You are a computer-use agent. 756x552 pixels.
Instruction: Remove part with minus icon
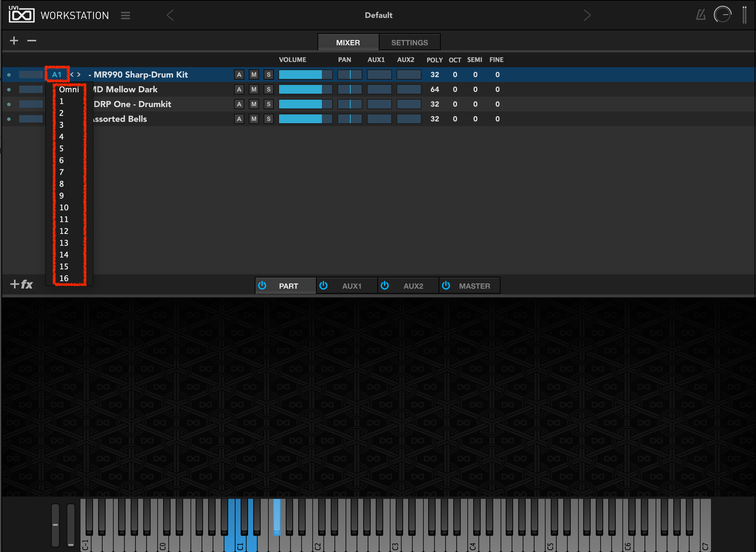tap(32, 41)
